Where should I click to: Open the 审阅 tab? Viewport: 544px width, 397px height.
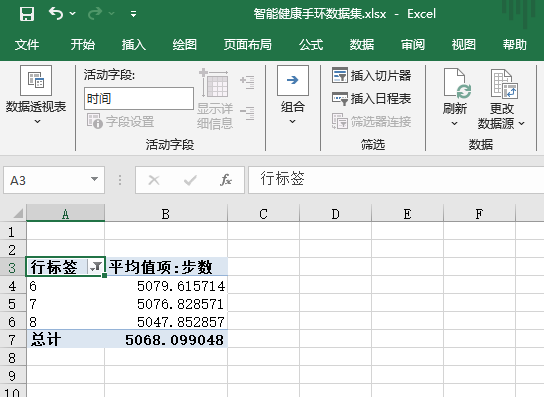pos(413,45)
